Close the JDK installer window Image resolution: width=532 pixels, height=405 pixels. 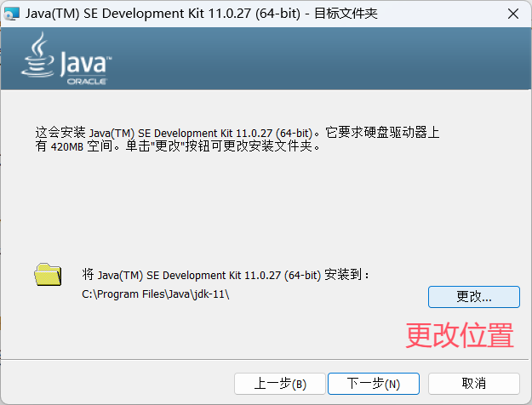pyautogui.click(x=513, y=14)
